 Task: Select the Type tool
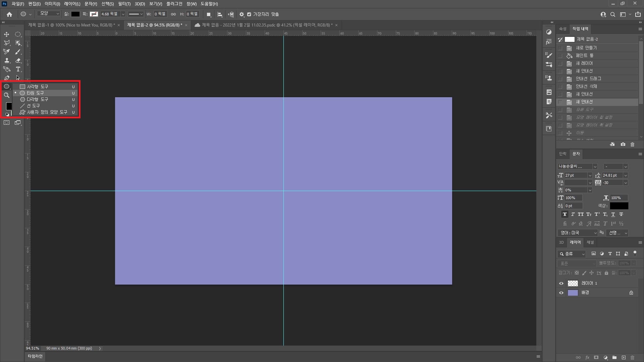coord(18,69)
